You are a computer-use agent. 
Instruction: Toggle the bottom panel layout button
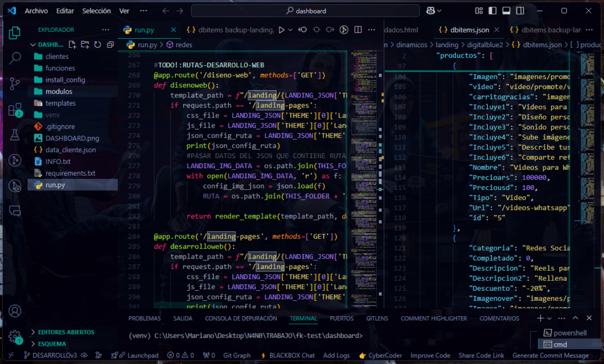[506, 11]
